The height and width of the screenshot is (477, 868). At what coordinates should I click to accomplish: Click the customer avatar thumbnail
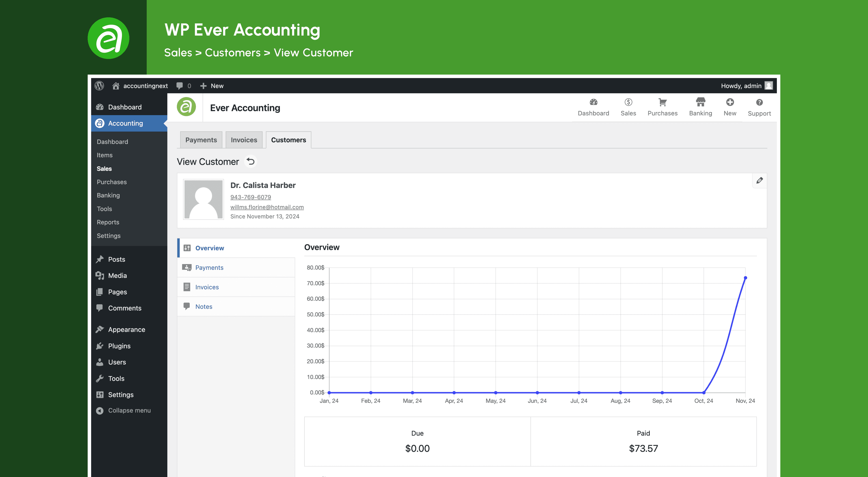203,200
